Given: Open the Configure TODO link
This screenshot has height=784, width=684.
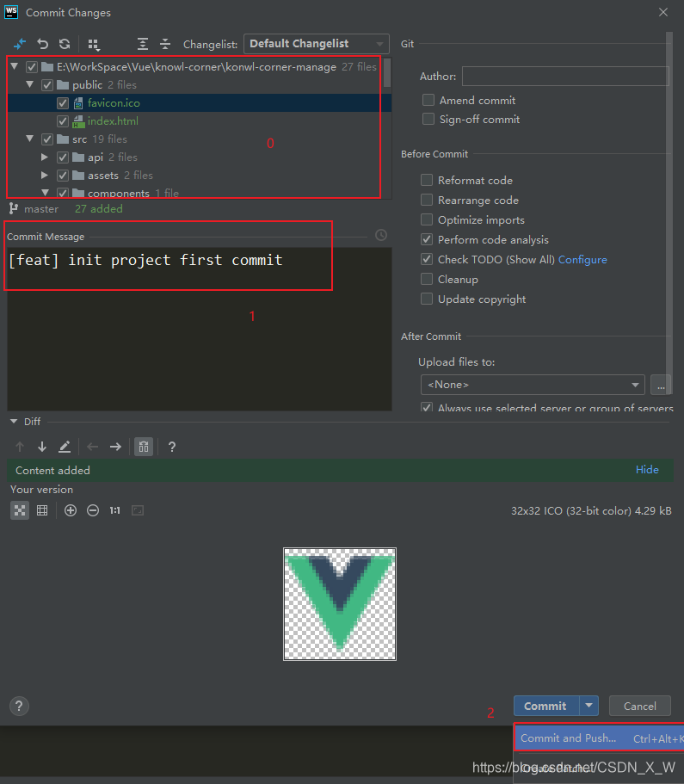Looking at the screenshot, I should pos(582,260).
